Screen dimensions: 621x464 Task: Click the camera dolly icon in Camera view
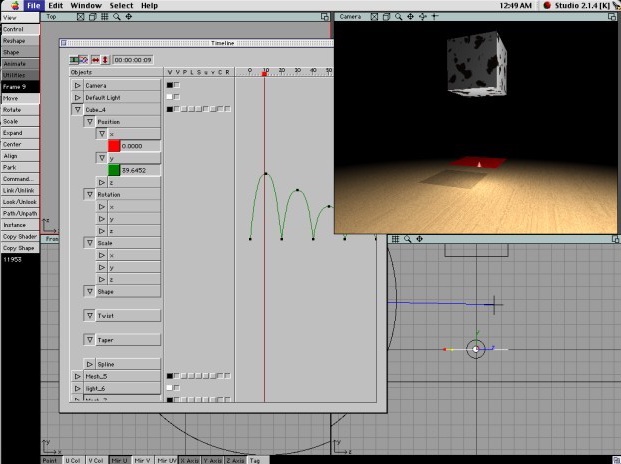tap(435, 17)
